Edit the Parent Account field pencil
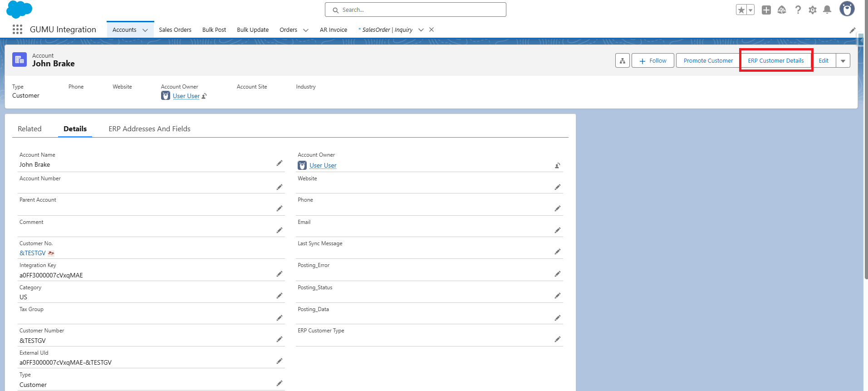Image resolution: width=868 pixels, height=391 pixels. tap(280, 208)
